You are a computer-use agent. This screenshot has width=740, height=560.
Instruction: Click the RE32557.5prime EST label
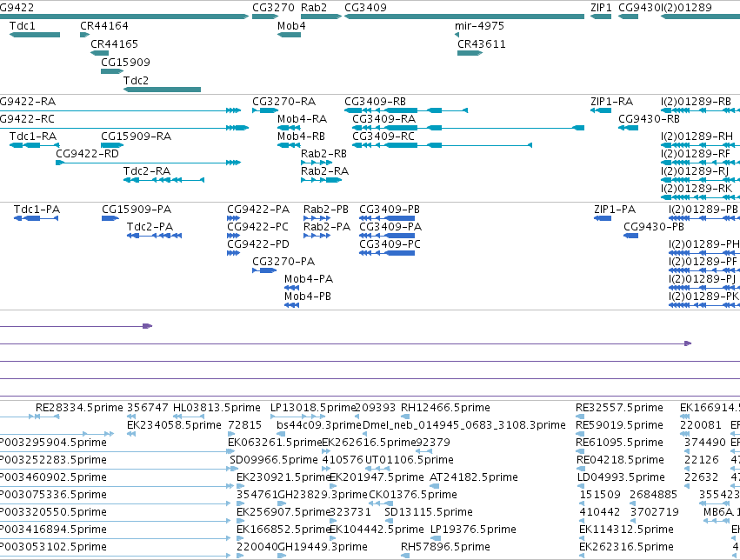point(619,408)
